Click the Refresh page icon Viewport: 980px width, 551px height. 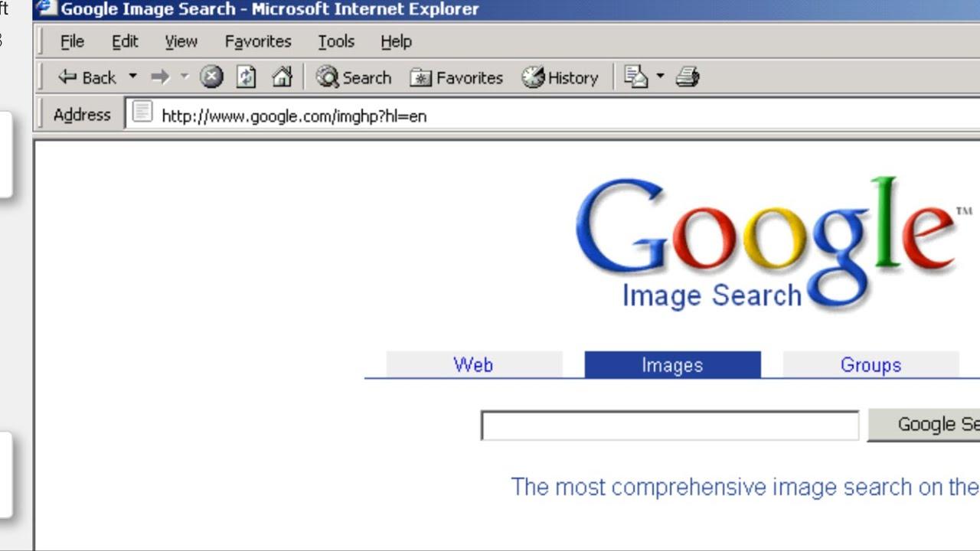pos(246,77)
